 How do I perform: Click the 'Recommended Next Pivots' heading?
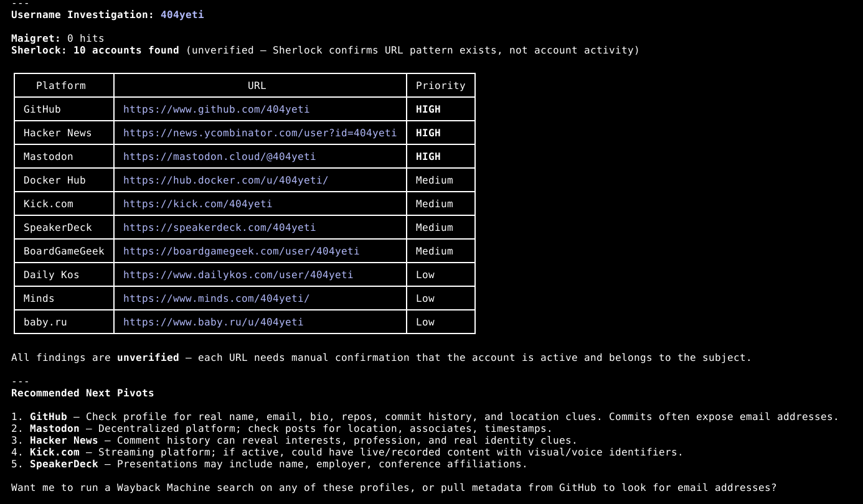[x=82, y=393]
